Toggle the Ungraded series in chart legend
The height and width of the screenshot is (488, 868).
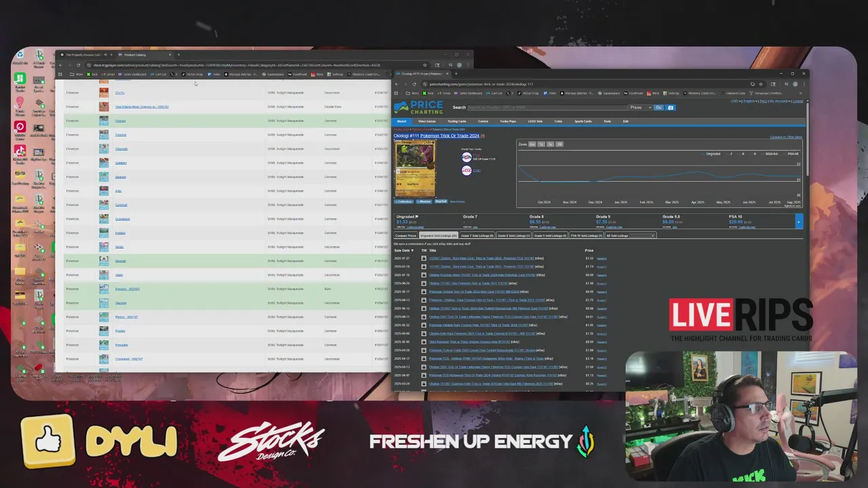(x=712, y=154)
